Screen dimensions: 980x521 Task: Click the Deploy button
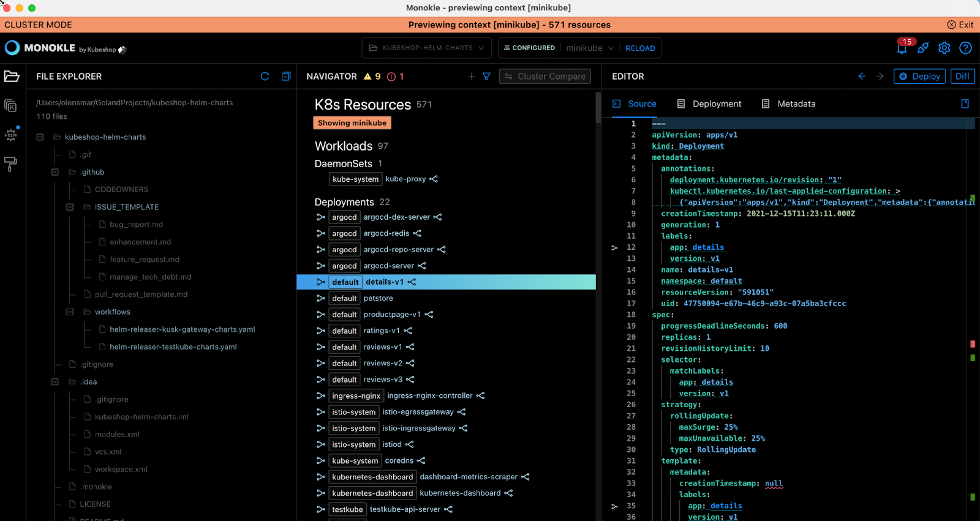click(x=919, y=77)
